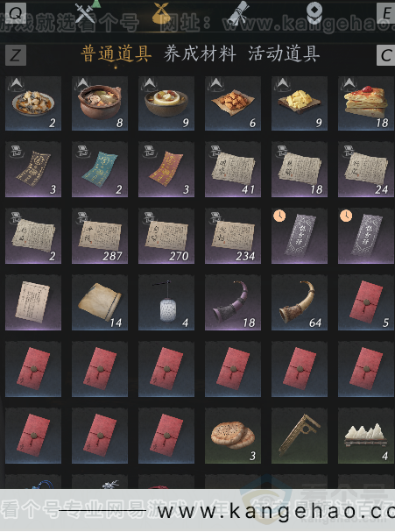Select the white hanging lantern item
Viewport: 395px width, 532px height.
click(x=166, y=303)
